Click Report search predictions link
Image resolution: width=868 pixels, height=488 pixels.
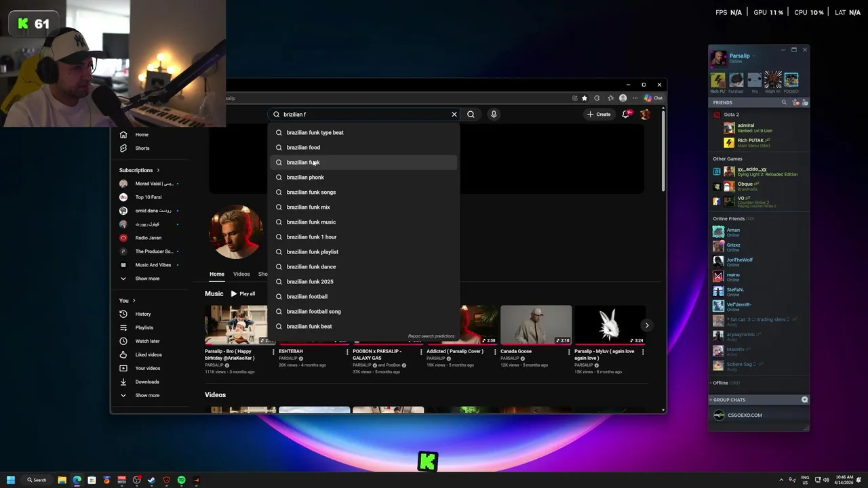coord(431,336)
